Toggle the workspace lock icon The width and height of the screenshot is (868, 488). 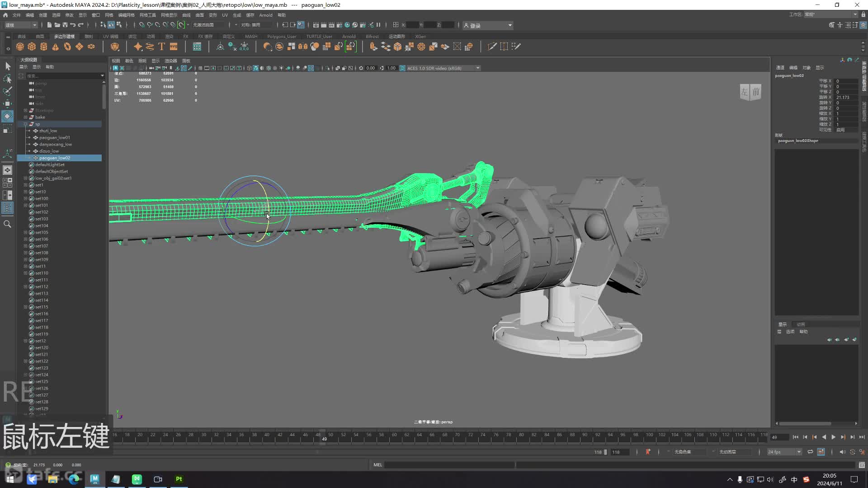(x=863, y=14)
